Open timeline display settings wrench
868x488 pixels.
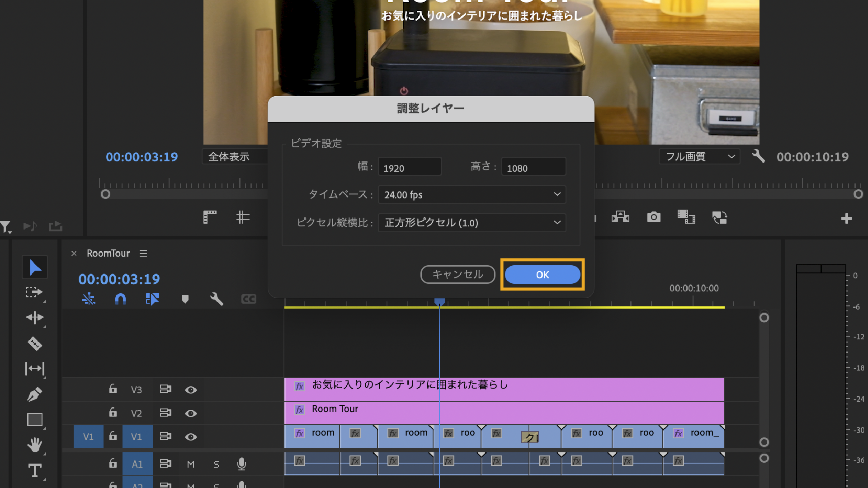(217, 299)
